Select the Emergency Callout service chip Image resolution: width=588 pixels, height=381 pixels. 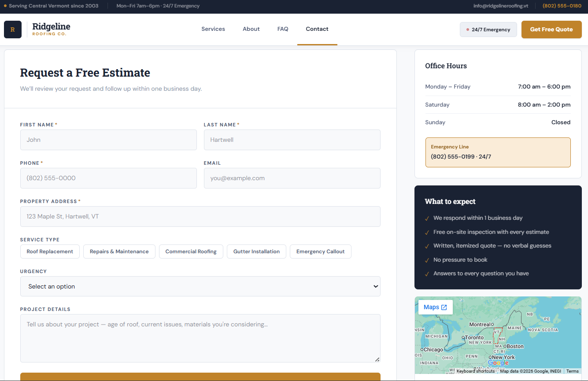coord(320,252)
